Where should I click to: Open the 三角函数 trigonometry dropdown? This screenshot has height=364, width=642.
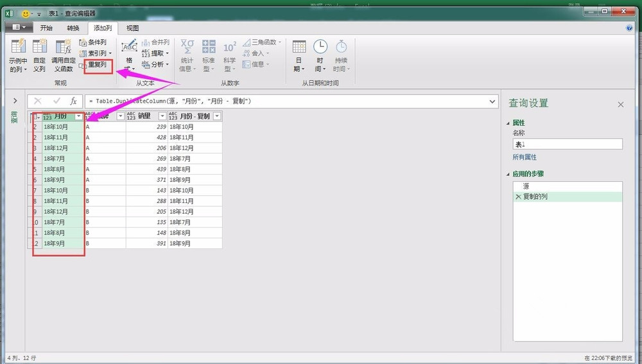point(280,42)
